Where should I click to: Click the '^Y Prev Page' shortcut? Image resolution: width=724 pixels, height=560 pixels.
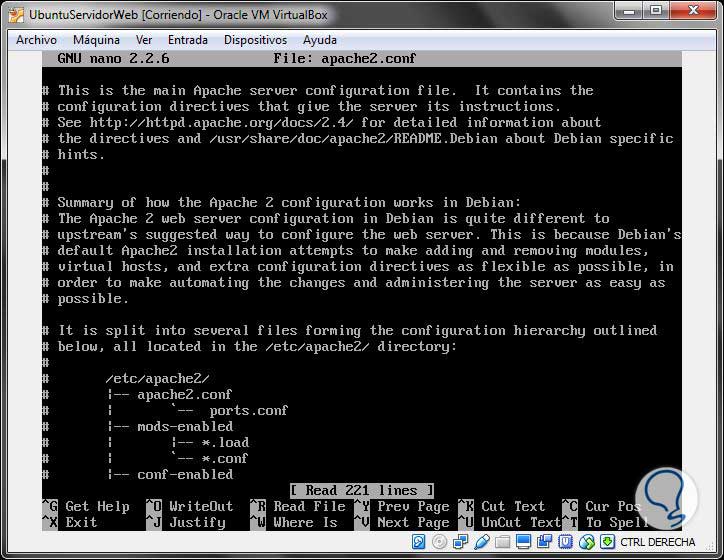coord(402,506)
